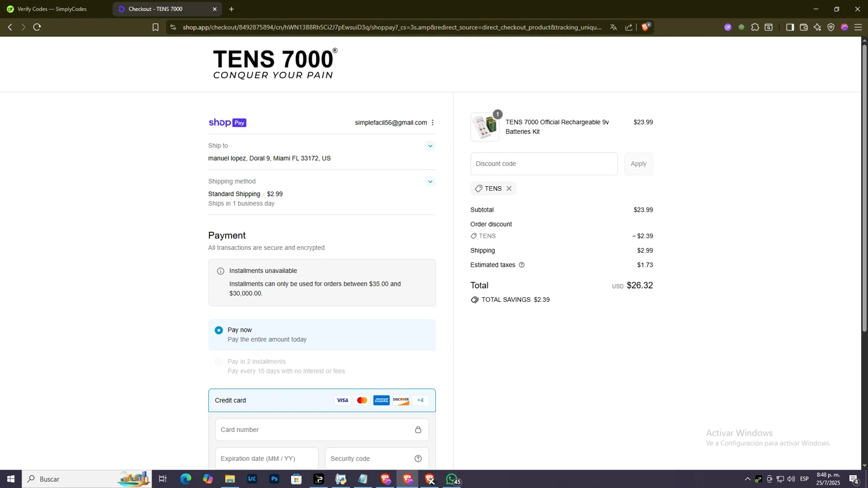Remove the TENS discount code tag
This screenshot has height=488, width=868.
(509, 188)
